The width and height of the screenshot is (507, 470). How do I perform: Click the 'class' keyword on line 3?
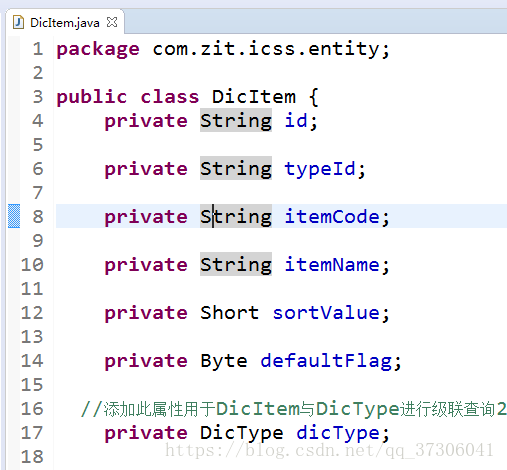pyautogui.click(x=170, y=97)
